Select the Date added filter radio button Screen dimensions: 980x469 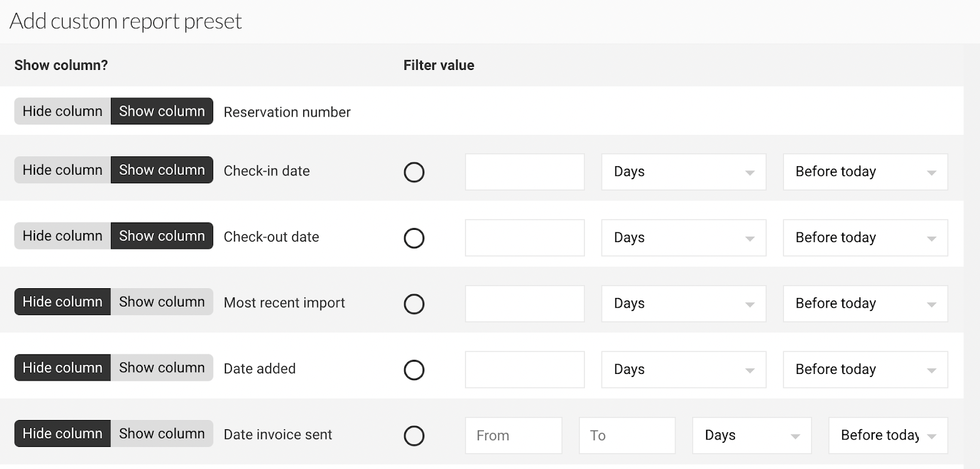[414, 370]
